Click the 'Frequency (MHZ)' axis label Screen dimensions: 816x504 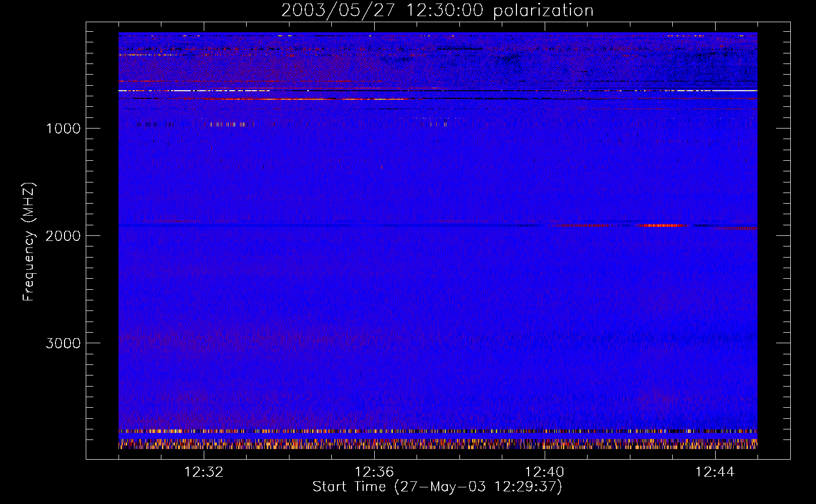click(29, 242)
